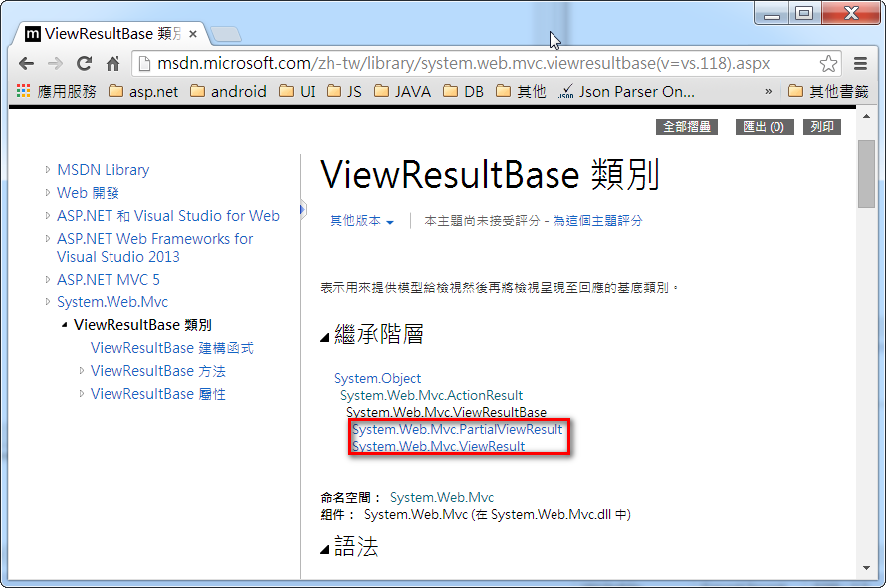886x588 pixels.
Task: Open the 其他書籤 bookmarks folder
Action: pos(828,91)
